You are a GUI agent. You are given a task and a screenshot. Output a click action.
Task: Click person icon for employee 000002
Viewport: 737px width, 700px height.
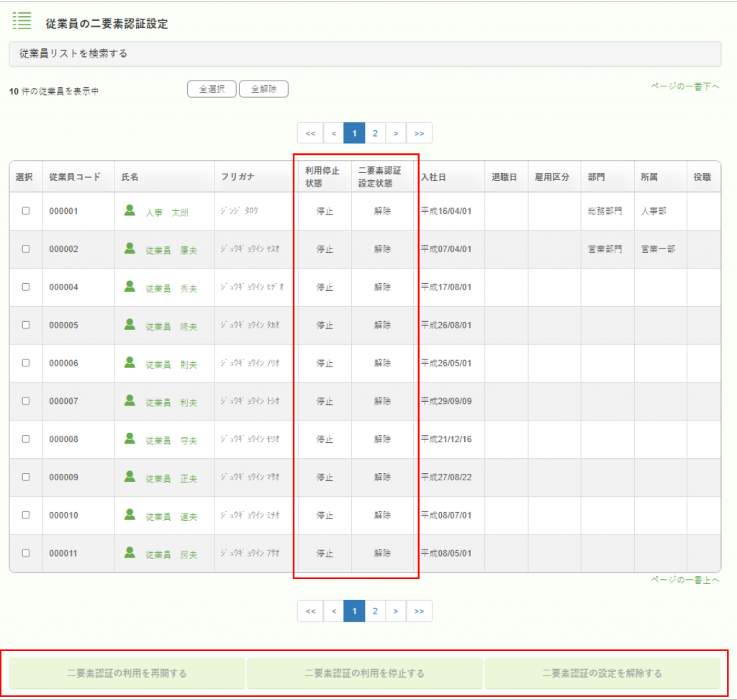(x=130, y=248)
